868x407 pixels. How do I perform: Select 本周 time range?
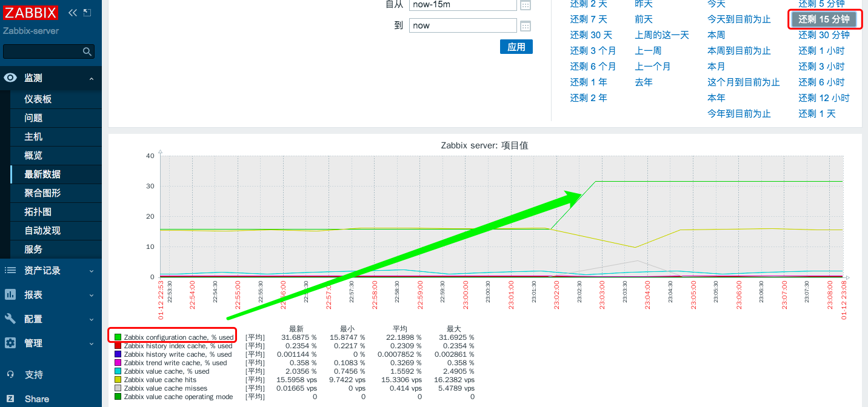point(716,35)
